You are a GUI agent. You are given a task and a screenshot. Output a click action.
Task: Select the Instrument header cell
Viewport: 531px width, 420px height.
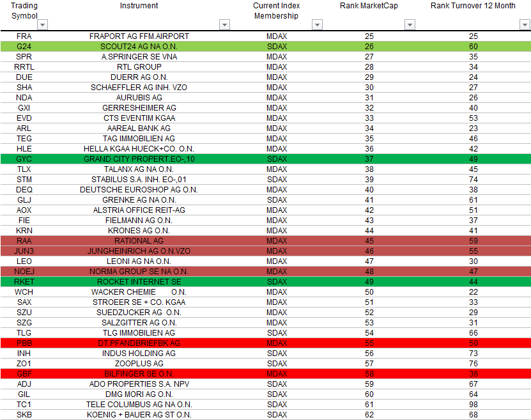[139, 6]
